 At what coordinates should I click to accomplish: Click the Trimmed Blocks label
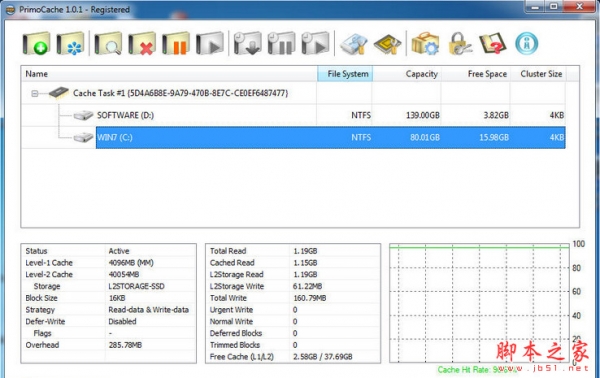(x=235, y=345)
